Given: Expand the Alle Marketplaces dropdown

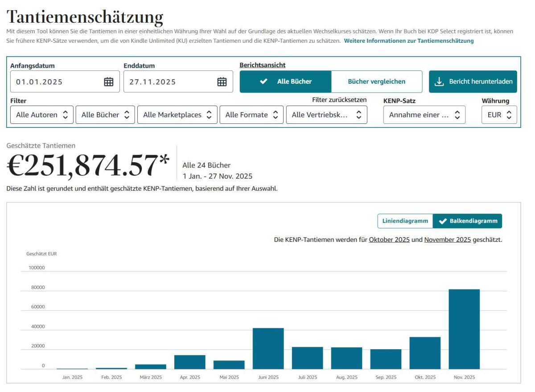Looking at the screenshot, I should 177,115.
